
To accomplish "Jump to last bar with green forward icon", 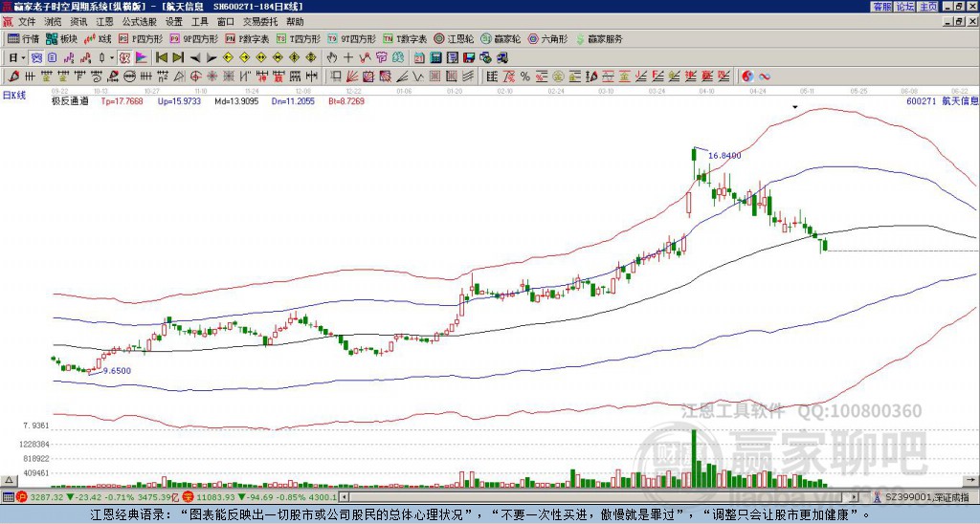I will [178, 58].
